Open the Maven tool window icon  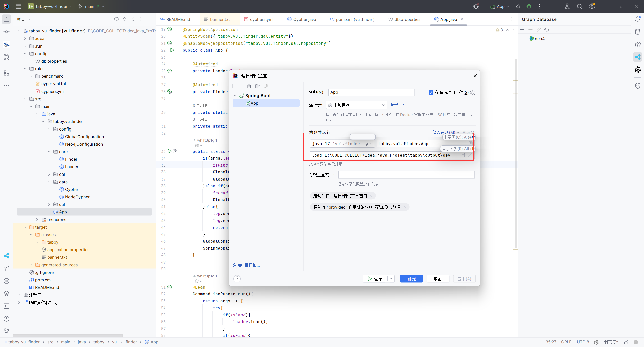[638, 45]
